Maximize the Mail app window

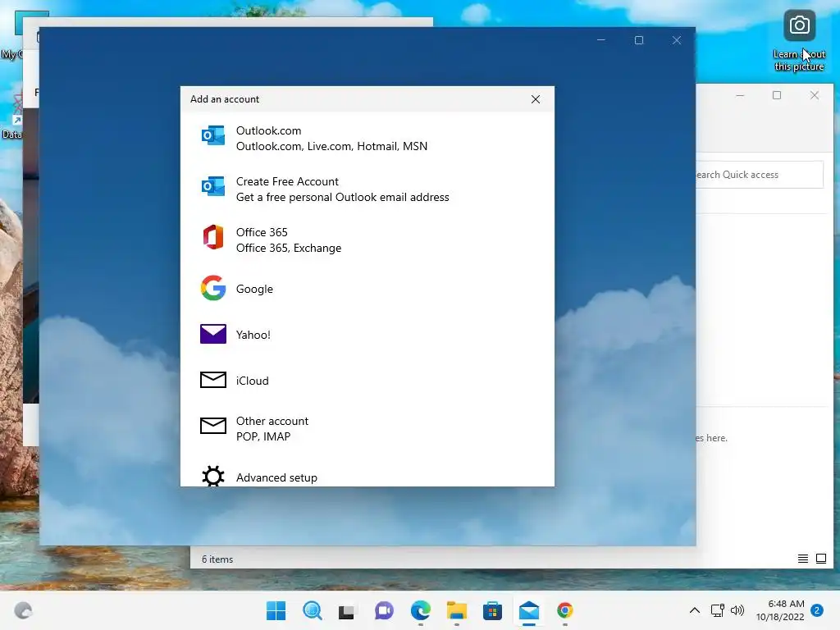(x=638, y=40)
